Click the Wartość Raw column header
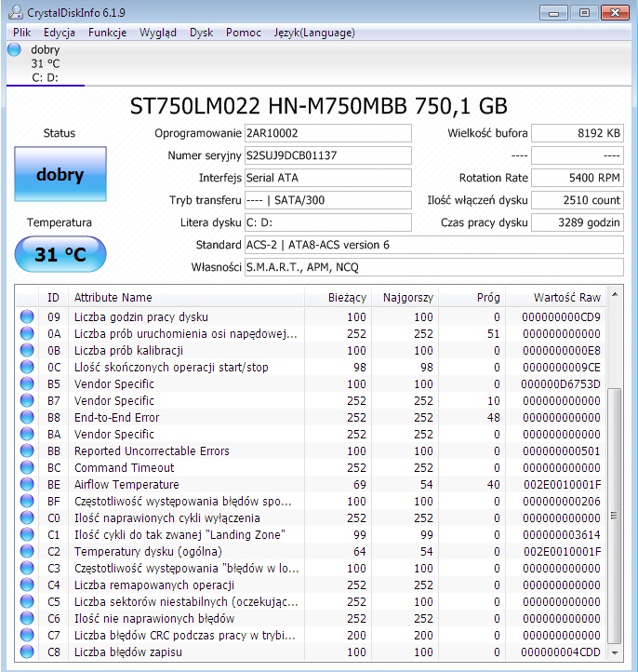The width and height of the screenshot is (638, 672). 555,297
